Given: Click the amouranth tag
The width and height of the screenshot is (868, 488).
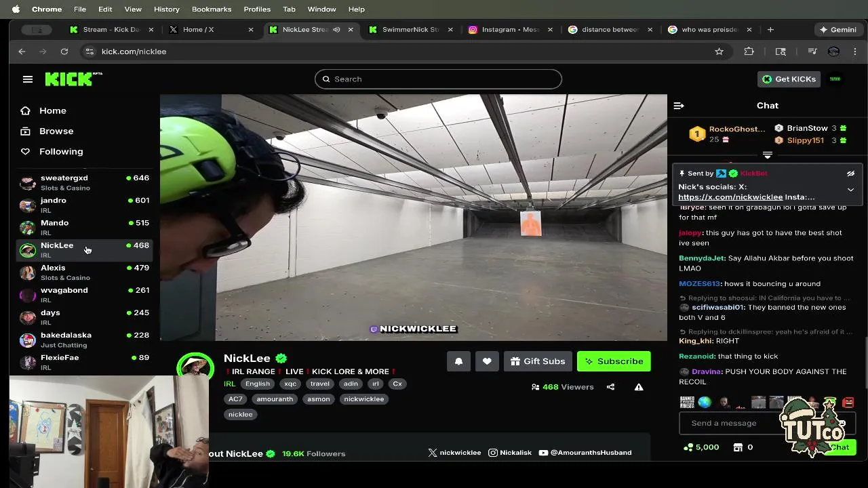Looking at the screenshot, I should 275,399.
